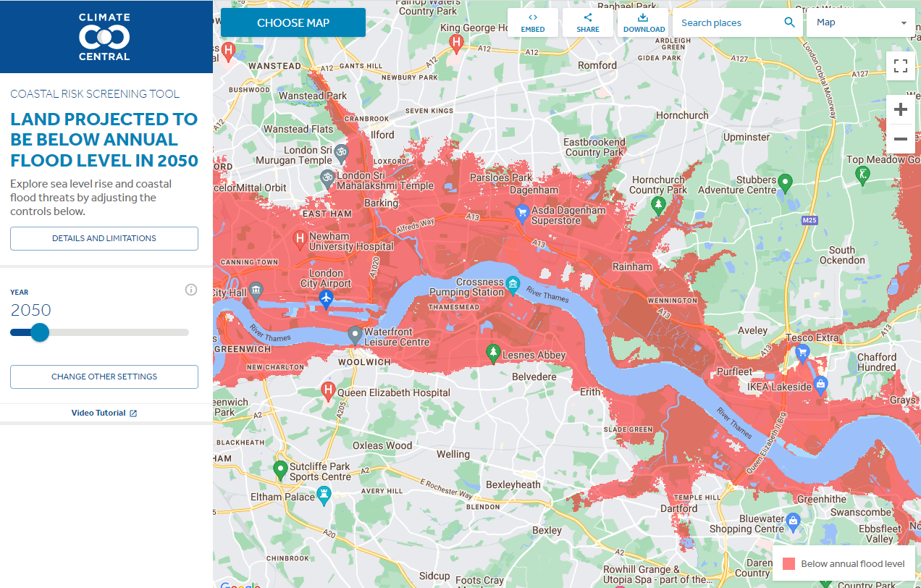Click the Asda Dagenham Superstore pin
Image resolution: width=921 pixels, height=588 pixels.
pos(521,213)
